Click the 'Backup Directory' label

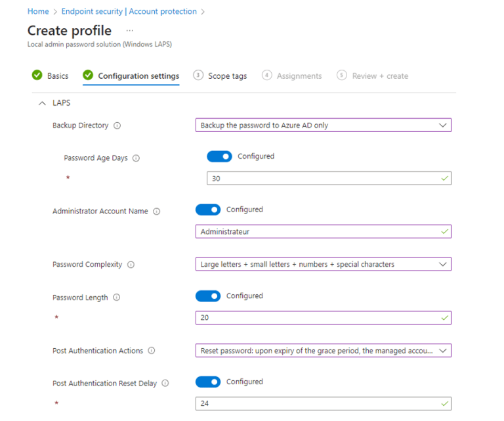[80, 125]
